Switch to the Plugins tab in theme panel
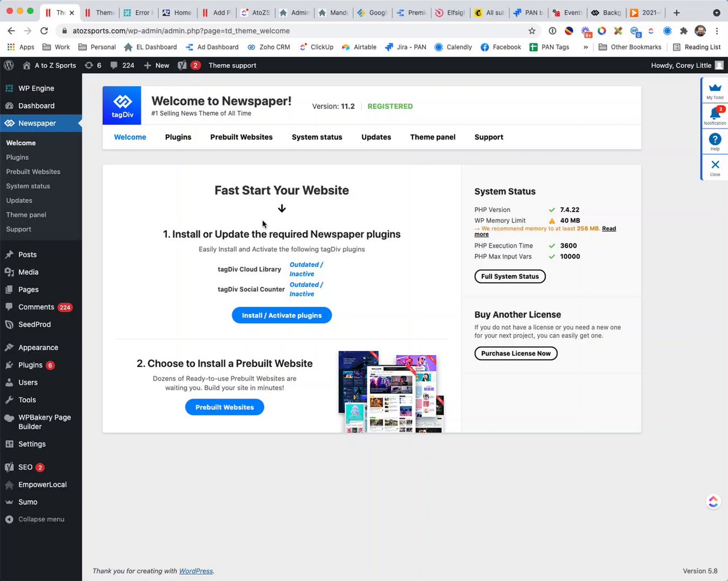 178,137
